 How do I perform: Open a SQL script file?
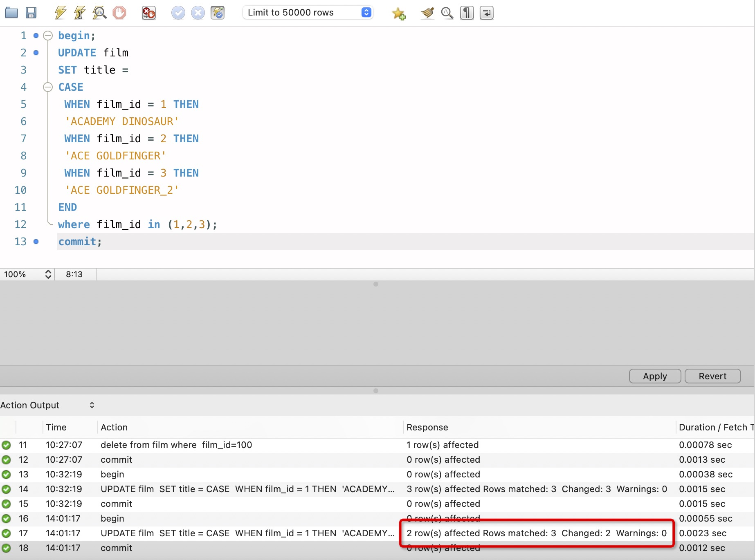(x=11, y=13)
